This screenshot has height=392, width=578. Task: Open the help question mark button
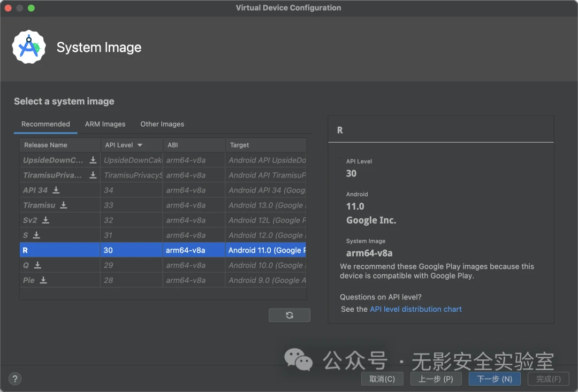tap(14, 378)
